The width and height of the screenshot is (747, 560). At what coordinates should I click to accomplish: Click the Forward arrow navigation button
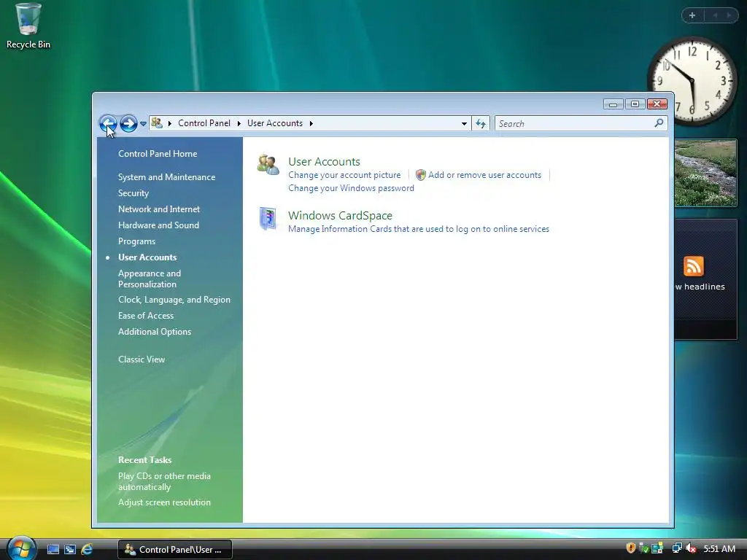coord(128,124)
